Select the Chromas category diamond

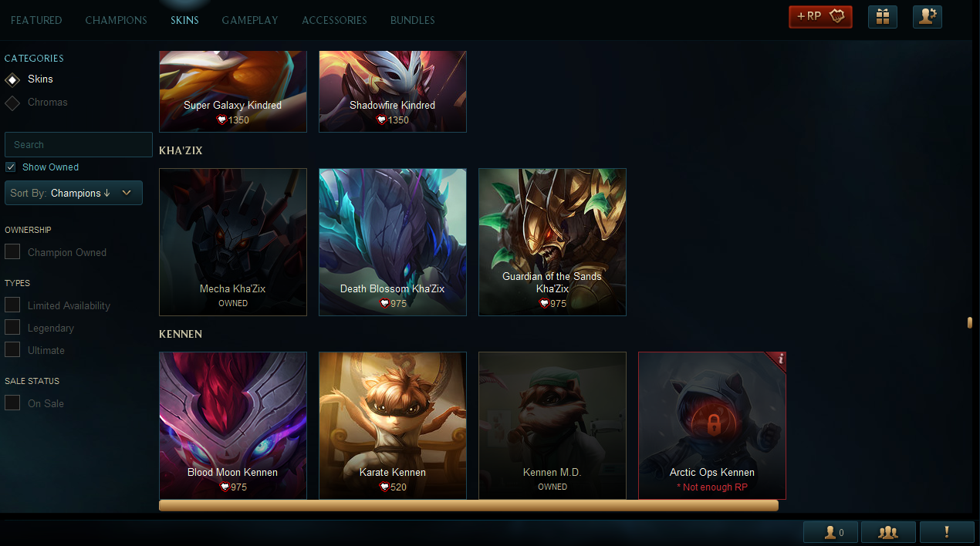tap(12, 103)
